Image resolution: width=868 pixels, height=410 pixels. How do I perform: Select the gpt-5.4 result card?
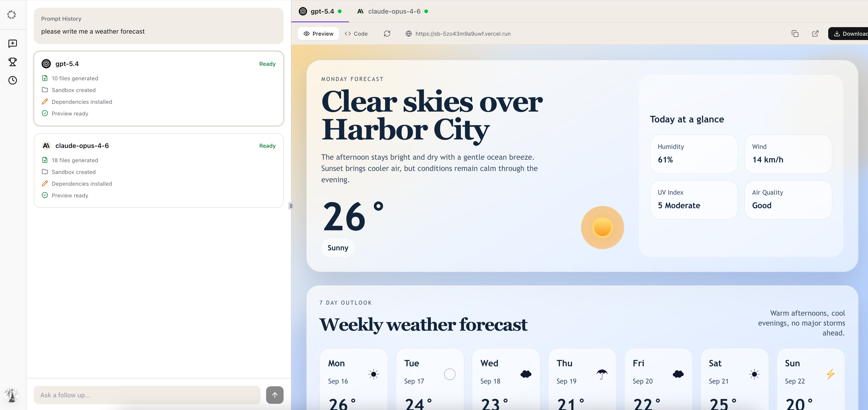click(158, 89)
